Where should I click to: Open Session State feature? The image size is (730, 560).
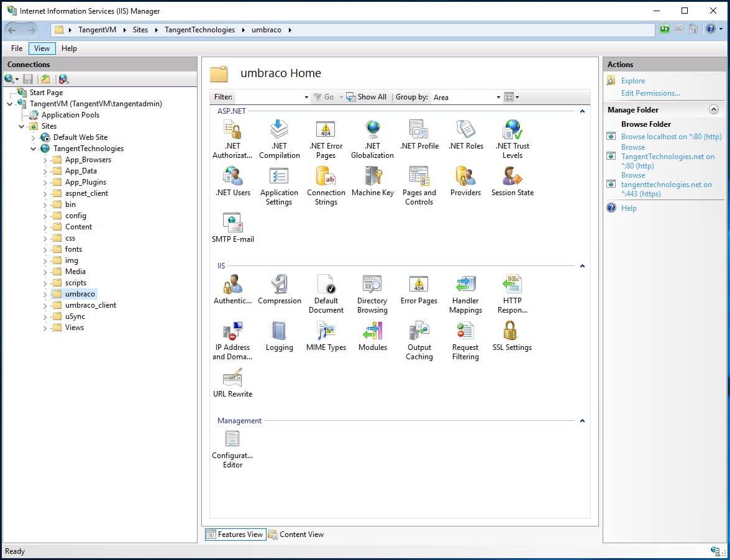click(x=512, y=181)
